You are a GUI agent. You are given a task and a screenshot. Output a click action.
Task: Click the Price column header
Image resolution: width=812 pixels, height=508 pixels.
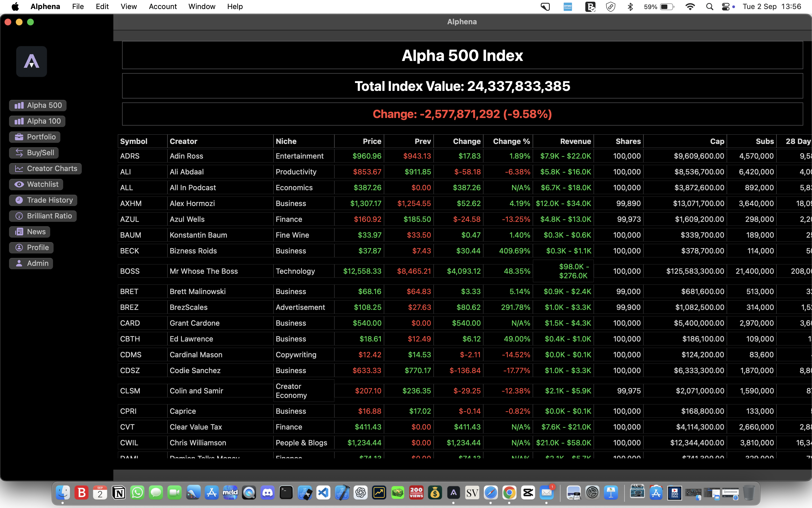[x=359, y=141]
